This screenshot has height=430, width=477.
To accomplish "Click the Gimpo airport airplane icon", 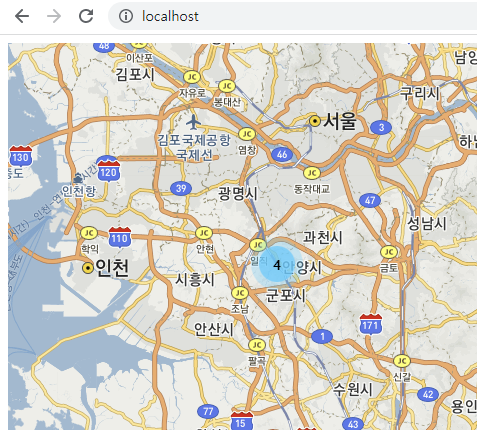I will click(x=193, y=122).
